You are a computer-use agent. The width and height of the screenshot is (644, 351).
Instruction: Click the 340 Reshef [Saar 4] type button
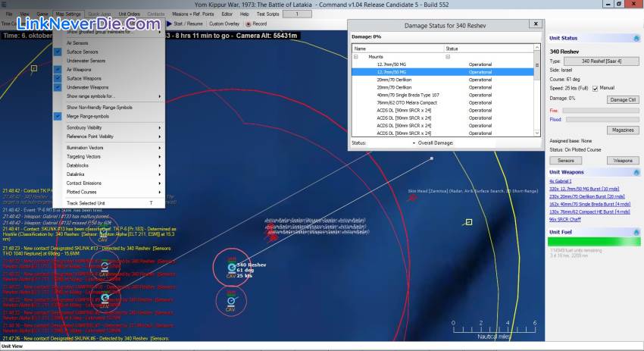point(602,61)
